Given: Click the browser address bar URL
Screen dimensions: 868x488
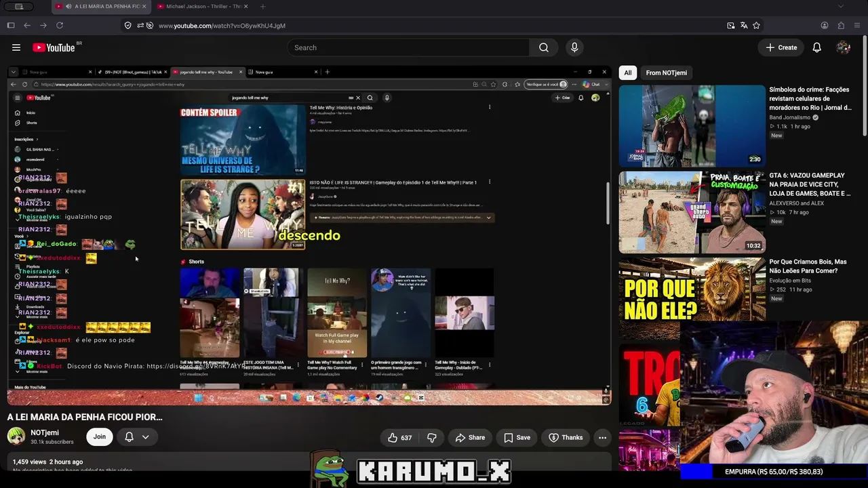Looking at the screenshot, I should coord(222,26).
